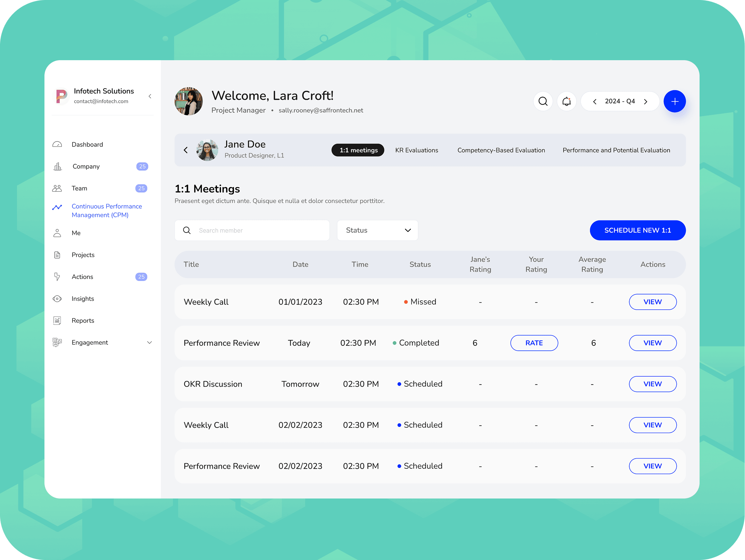
Task: Open the Status filter dropdown
Action: [x=377, y=230]
